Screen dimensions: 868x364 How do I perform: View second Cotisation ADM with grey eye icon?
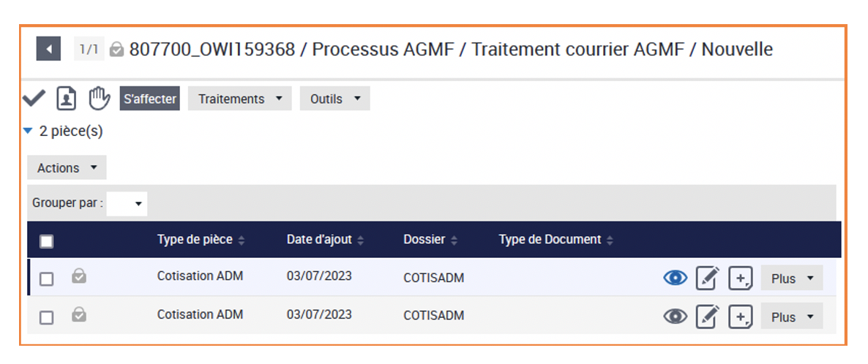(x=676, y=316)
